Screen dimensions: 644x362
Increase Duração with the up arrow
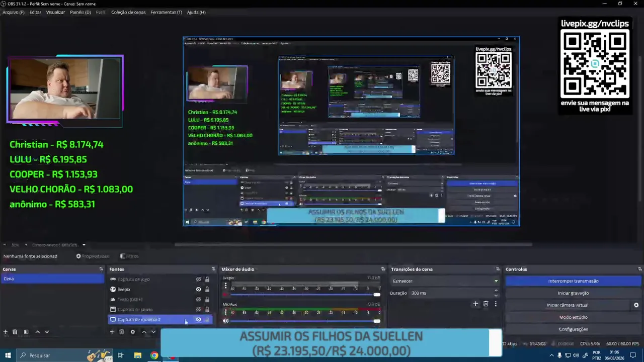click(496, 291)
